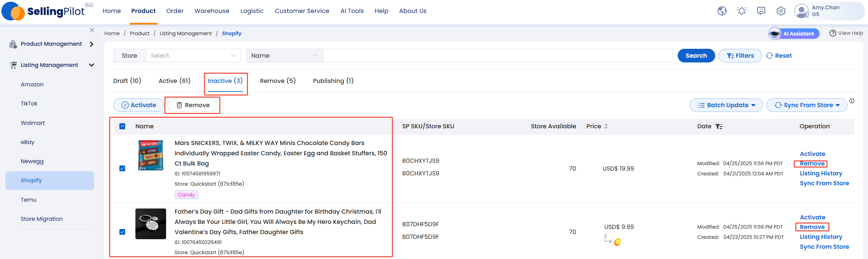Click the info icon beside Sync From Store

(852, 101)
